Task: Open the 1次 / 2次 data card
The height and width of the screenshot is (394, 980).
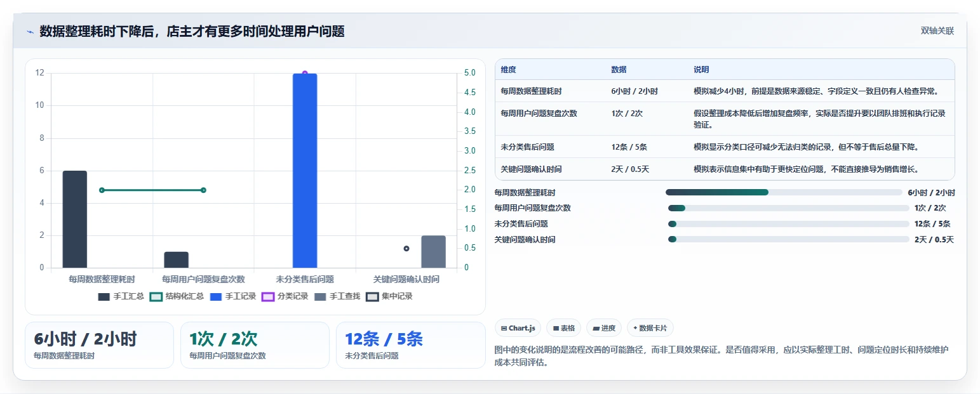Action: 255,345
